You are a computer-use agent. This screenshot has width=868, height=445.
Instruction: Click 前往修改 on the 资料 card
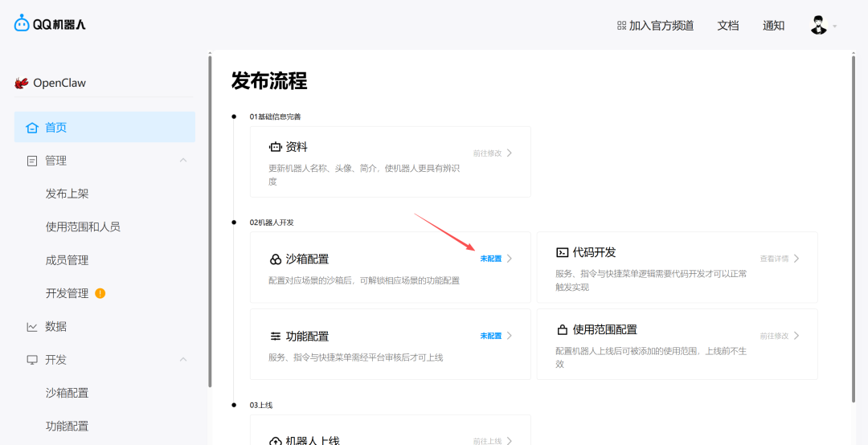pyautogui.click(x=487, y=153)
